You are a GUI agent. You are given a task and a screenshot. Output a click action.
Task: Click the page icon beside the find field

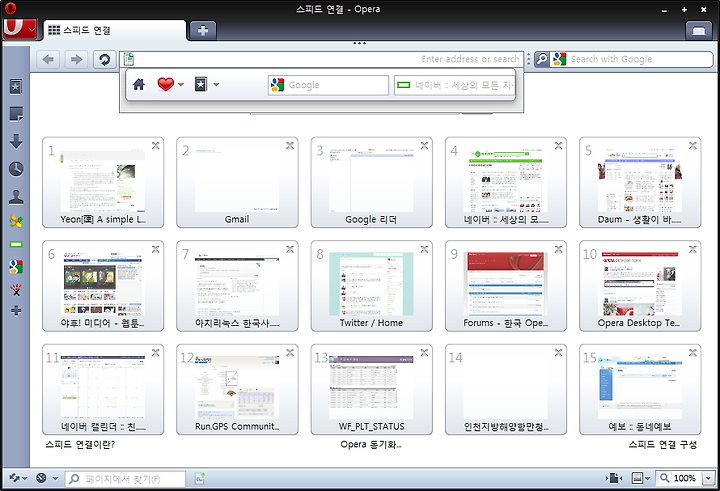tap(199, 478)
